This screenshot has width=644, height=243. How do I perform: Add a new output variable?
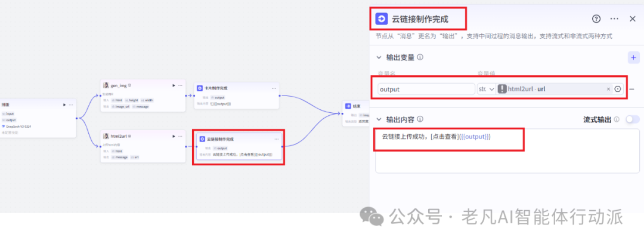634,57
